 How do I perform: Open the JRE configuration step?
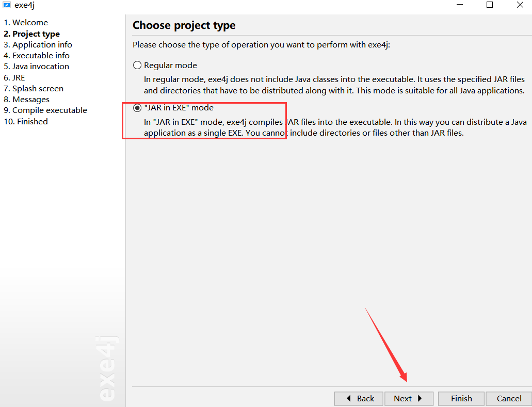click(14, 77)
